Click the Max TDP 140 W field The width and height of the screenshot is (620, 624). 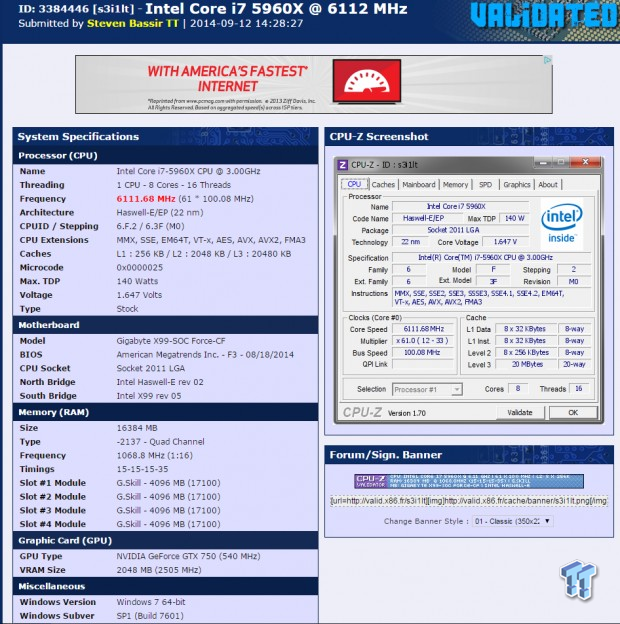[x=515, y=218]
